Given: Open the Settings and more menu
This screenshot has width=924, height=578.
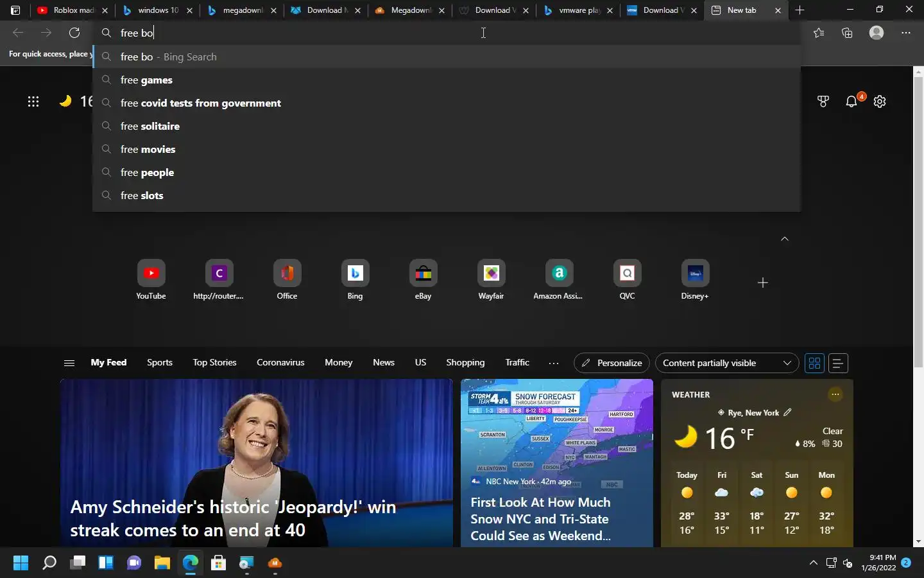Looking at the screenshot, I should pyautogui.click(x=906, y=33).
